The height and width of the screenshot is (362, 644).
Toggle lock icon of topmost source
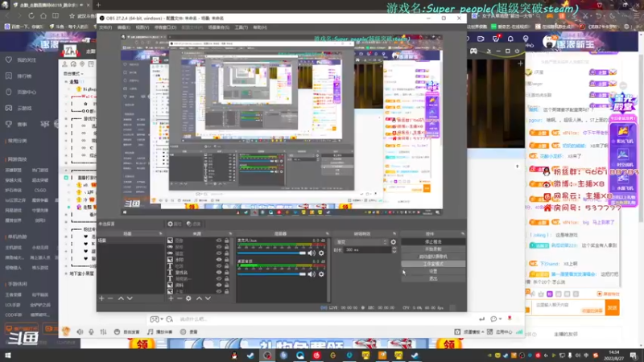tap(227, 241)
